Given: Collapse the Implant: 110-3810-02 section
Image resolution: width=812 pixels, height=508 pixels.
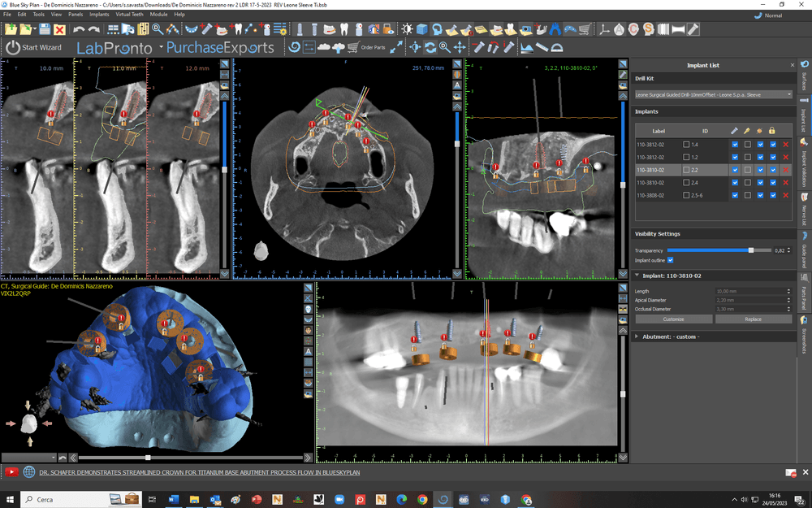Looking at the screenshot, I should point(637,276).
